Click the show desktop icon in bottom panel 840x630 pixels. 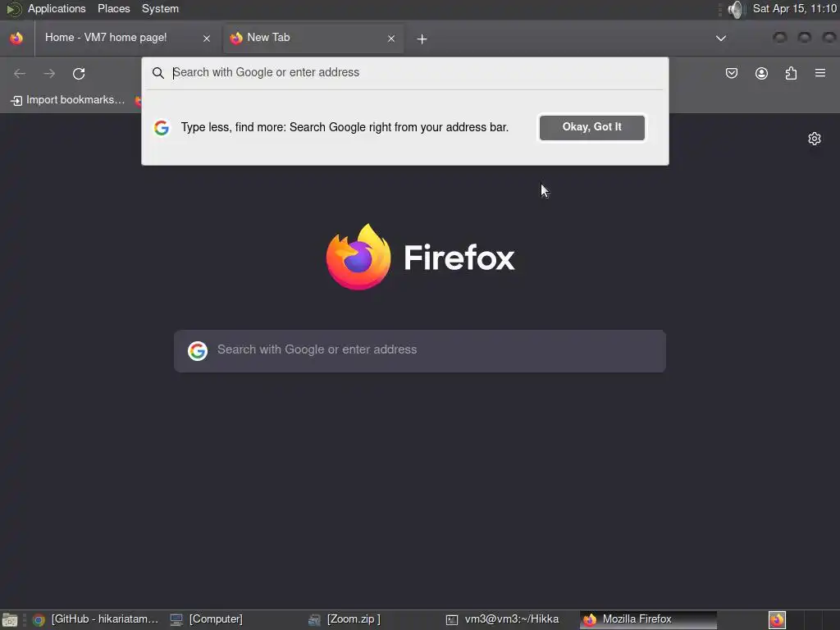(x=10, y=620)
